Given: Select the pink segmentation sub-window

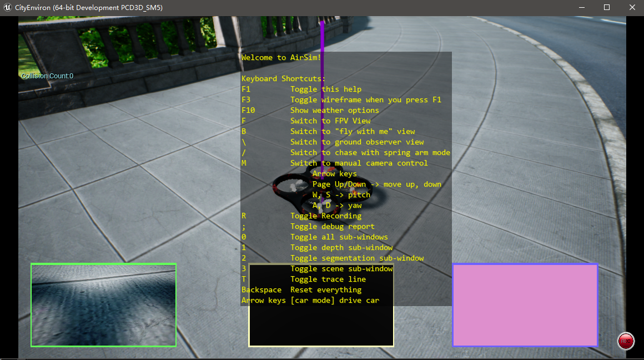Looking at the screenshot, I should pyautogui.click(x=525, y=305).
